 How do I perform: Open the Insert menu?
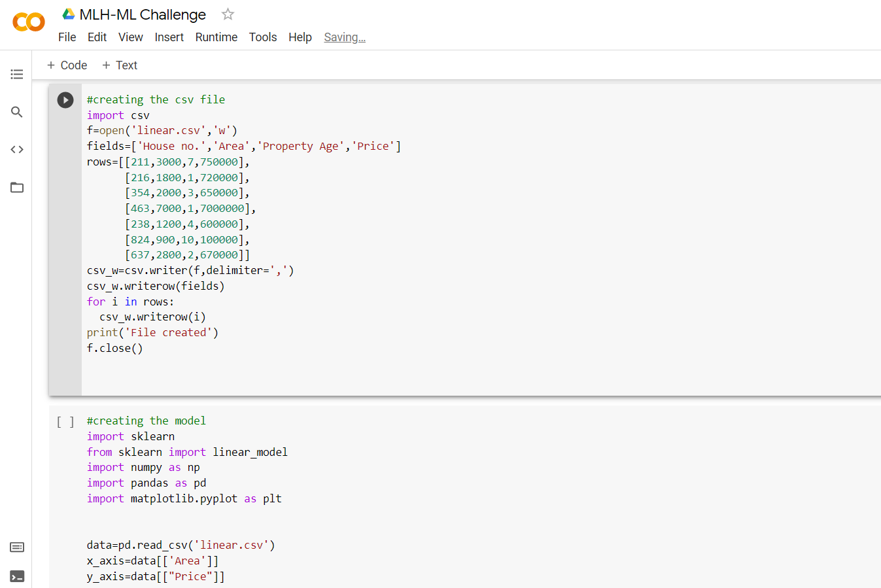[169, 37]
